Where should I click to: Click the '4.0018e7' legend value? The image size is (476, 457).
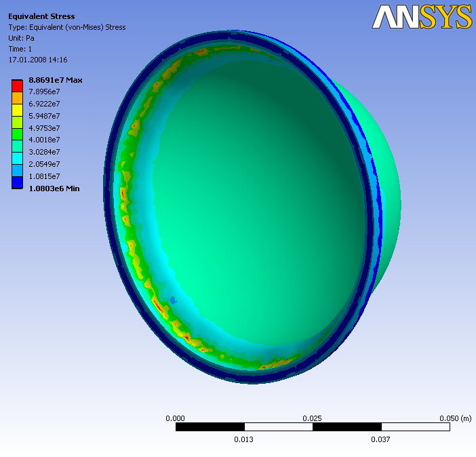pyautogui.click(x=44, y=140)
